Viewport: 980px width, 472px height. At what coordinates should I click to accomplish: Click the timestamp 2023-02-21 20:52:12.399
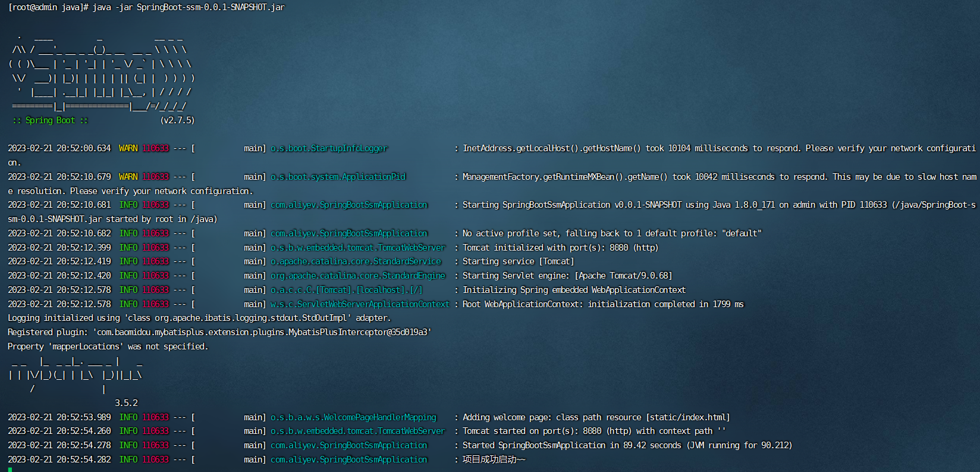(59, 248)
